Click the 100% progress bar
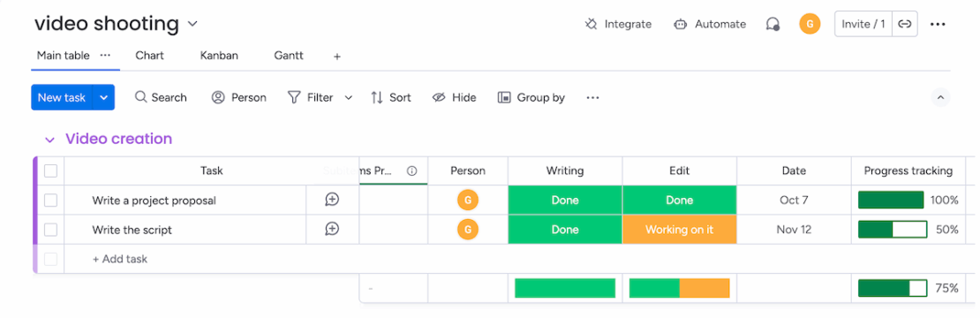Screen dimensions: 980x318 coord(891,200)
